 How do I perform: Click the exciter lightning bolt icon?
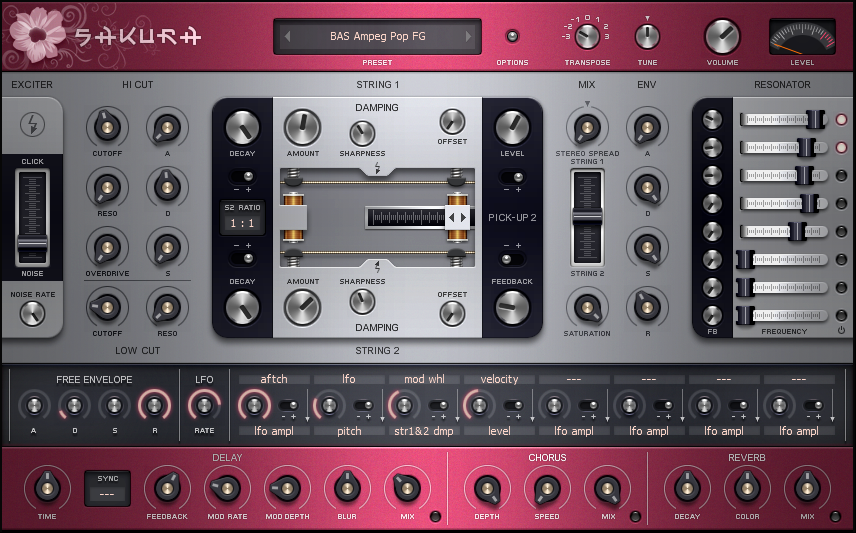[x=32, y=125]
